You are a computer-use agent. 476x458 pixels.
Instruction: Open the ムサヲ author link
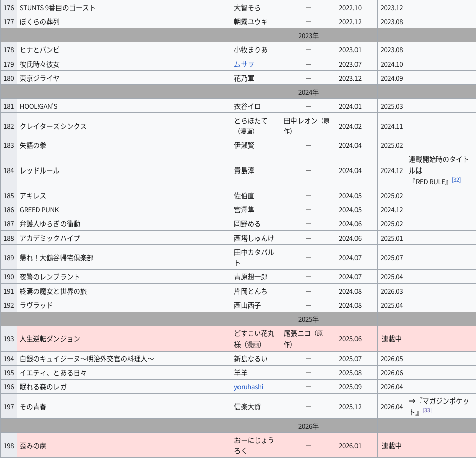244,64
